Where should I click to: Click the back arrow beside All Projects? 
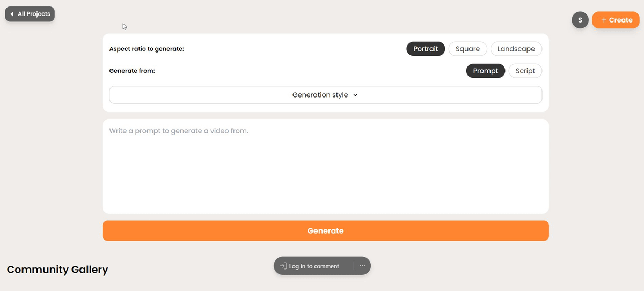pos(12,14)
